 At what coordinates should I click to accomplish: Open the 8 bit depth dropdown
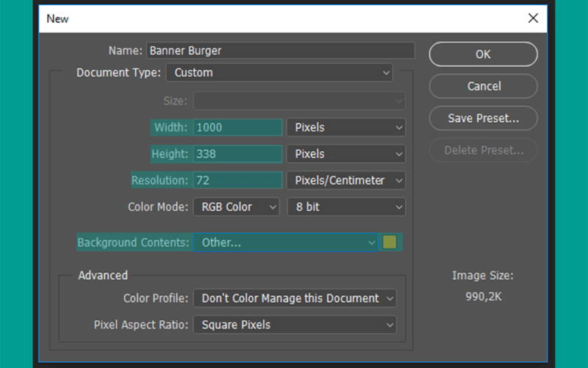point(346,207)
